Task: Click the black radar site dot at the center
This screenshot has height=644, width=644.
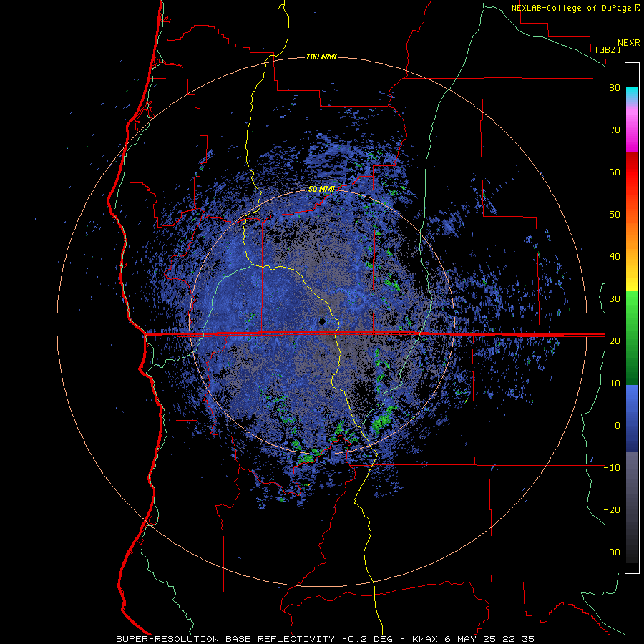Action: (323, 321)
